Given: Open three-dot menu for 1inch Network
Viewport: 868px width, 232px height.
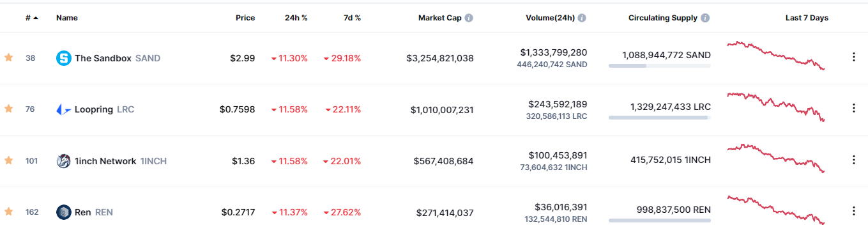Looking at the screenshot, I should 854,160.
